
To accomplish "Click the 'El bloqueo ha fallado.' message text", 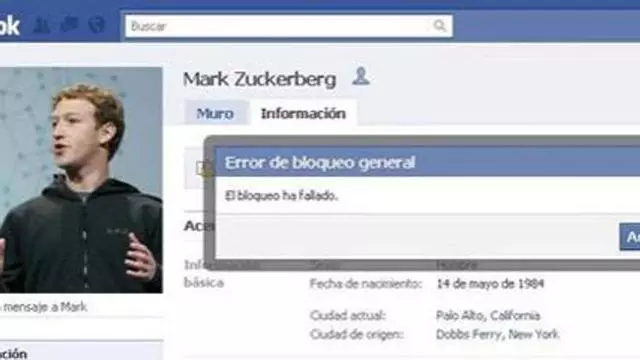I will click(281, 196).
